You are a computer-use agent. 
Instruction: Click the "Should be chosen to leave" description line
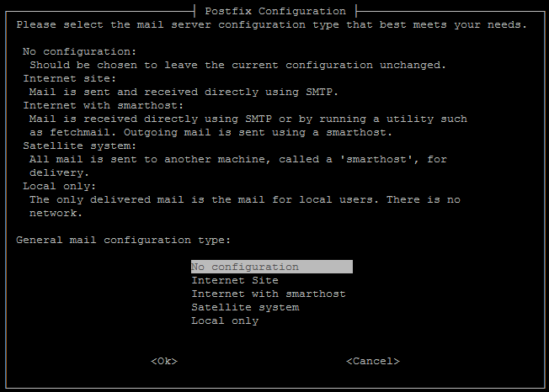pyautogui.click(x=237, y=65)
